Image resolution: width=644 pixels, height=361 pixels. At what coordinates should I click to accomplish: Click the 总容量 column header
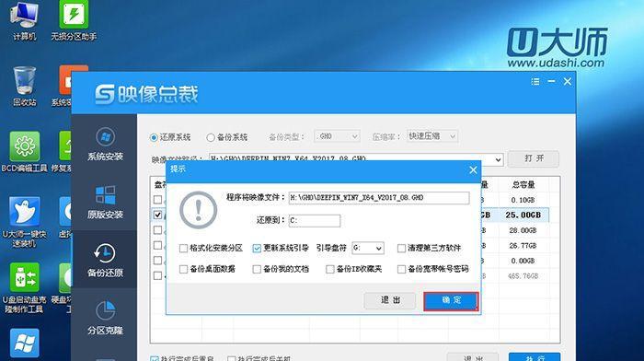click(x=523, y=184)
